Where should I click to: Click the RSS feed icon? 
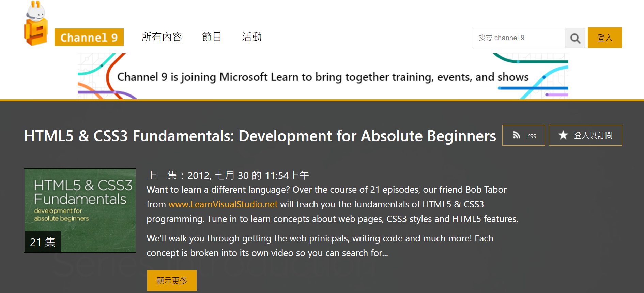tap(517, 135)
